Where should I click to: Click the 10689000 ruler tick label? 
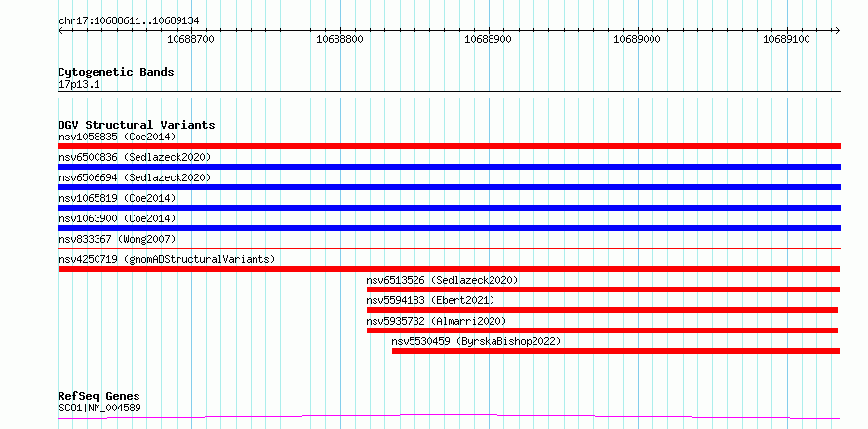[638, 39]
